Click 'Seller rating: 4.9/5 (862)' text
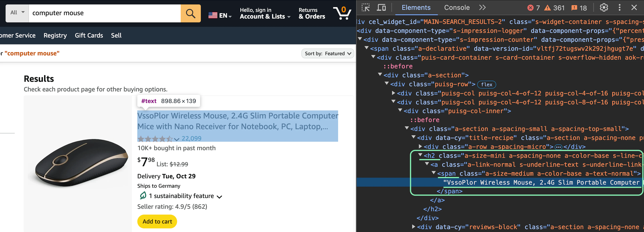The width and height of the screenshot is (644, 232). coord(172,207)
